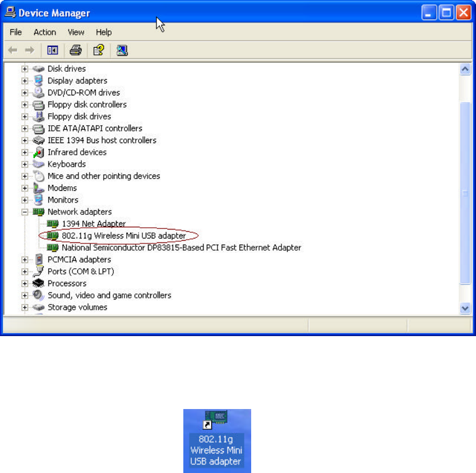The width and height of the screenshot is (476, 473).
Task: Click the Device Manager title bar icon
Action: point(10,12)
